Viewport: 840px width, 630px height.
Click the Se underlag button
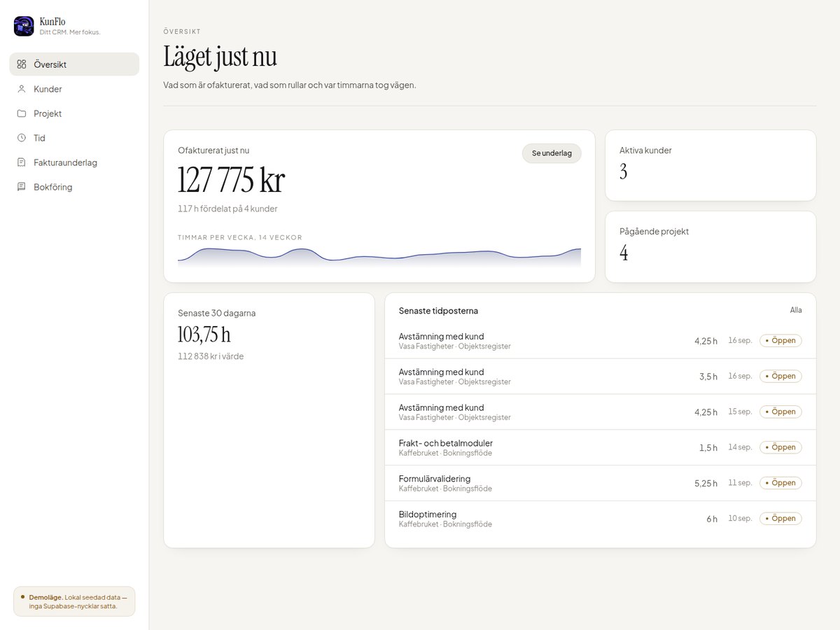click(x=552, y=153)
